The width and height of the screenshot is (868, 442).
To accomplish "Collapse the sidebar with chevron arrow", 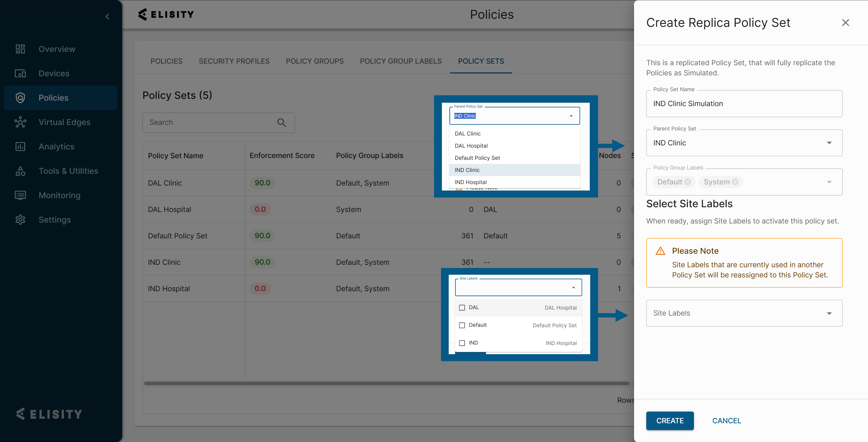I will [x=107, y=16].
